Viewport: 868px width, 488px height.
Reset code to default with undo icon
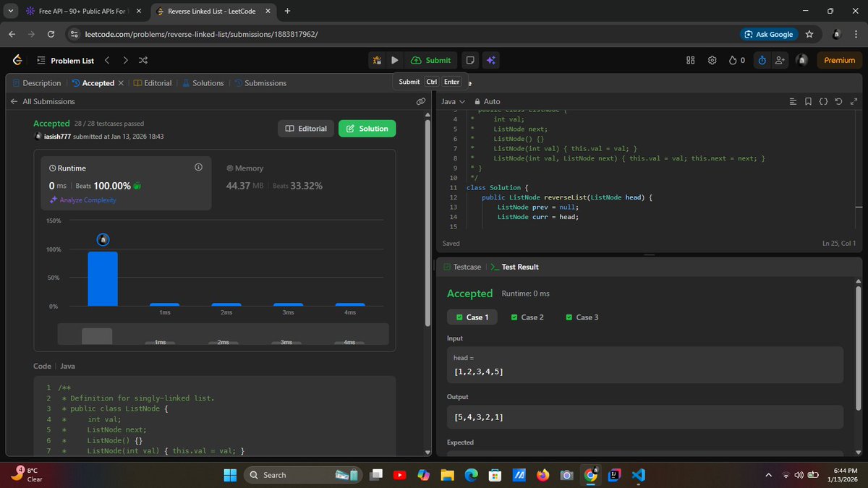[x=838, y=102]
